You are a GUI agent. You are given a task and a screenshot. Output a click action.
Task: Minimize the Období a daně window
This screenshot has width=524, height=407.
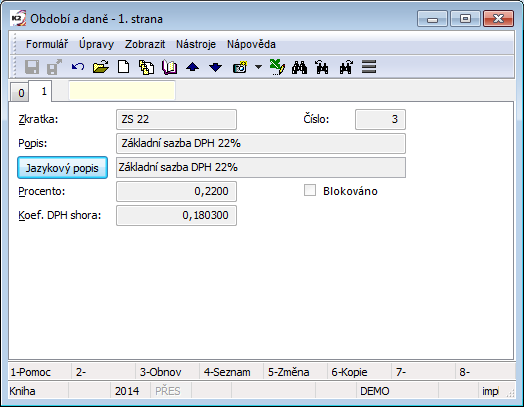pos(432,19)
